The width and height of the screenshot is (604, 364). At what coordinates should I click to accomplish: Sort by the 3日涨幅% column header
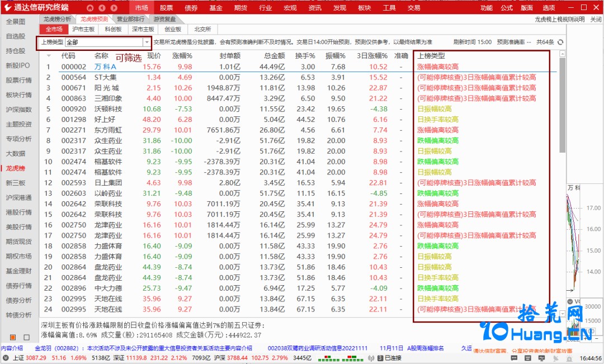tap(372, 56)
